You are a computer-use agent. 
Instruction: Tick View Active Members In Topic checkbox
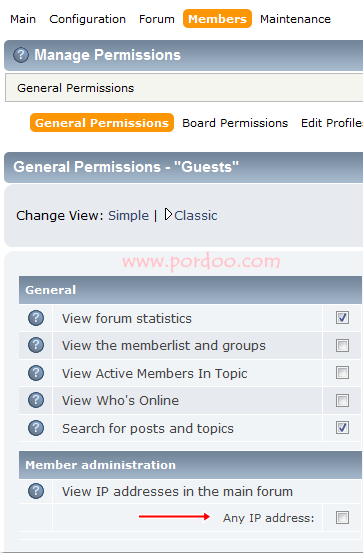click(342, 372)
